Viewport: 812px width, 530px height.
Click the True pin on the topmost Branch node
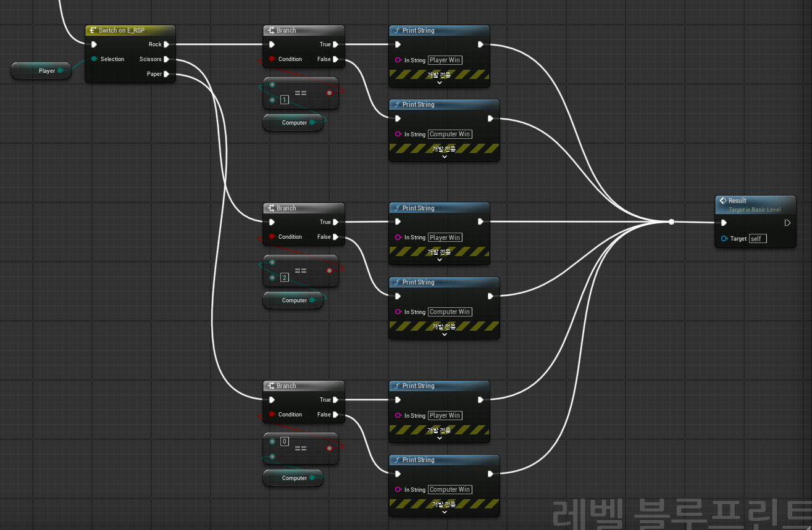tap(336, 44)
